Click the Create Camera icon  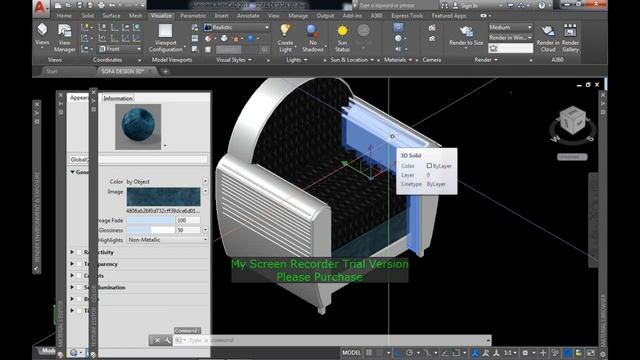click(x=432, y=28)
